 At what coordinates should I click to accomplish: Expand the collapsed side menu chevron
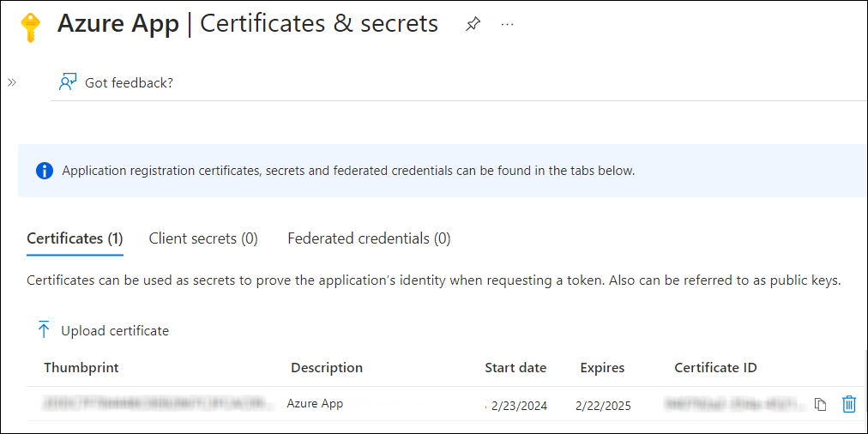pyautogui.click(x=12, y=82)
